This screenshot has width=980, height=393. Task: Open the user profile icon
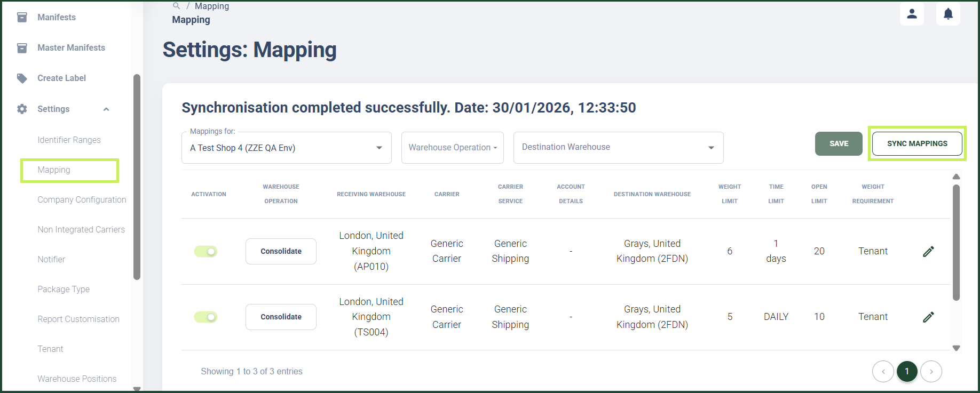coord(912,13)
